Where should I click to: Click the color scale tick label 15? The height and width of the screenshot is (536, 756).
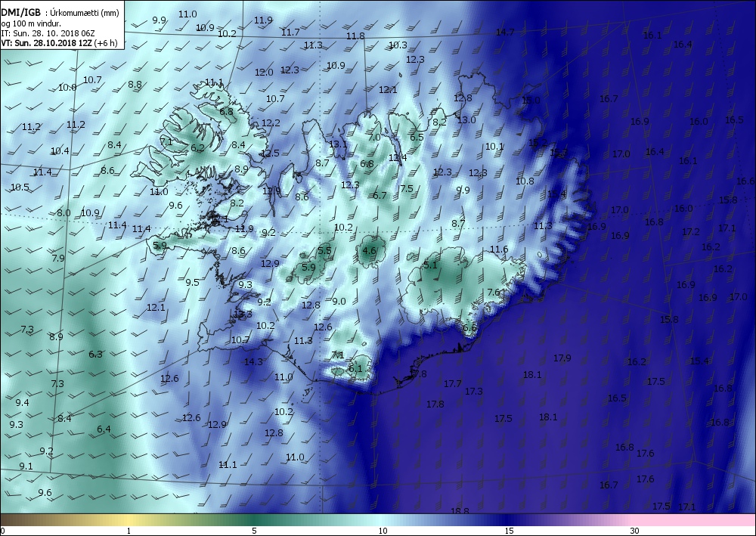[x=509, y=531]
